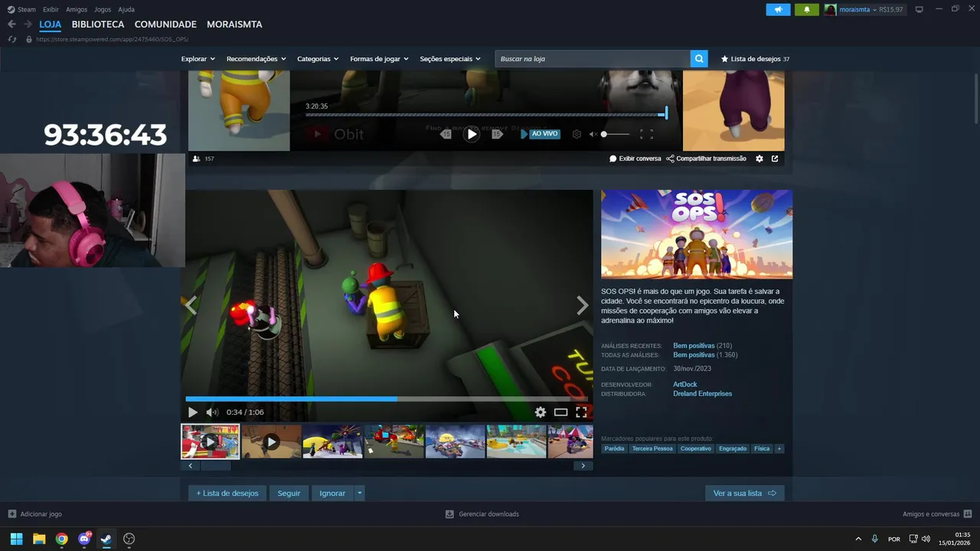Open the green notifications bell
This screenshot has height=551, width=980.
point(806,10)
